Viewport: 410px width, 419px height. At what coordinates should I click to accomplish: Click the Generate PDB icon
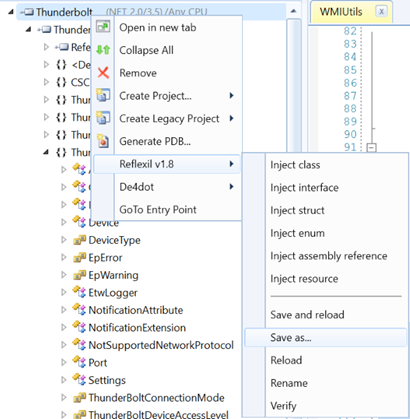click(x=103, y=141)
